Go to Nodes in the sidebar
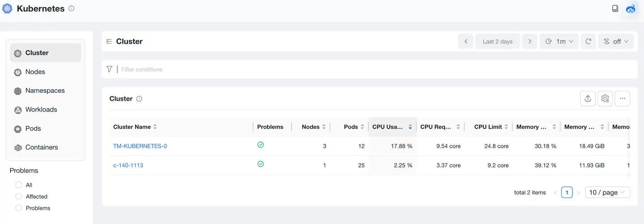The width and height of the screenshot is (644, 224). 35,72
